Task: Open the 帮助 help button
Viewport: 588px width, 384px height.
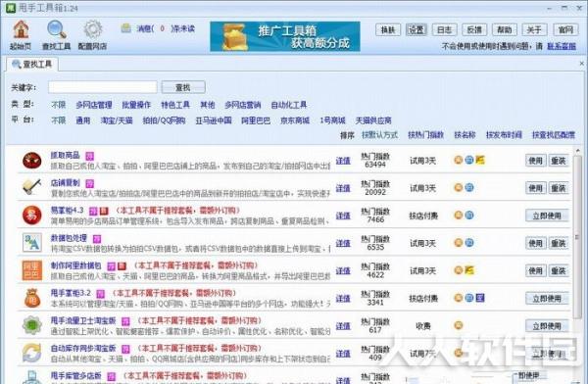Action: point(505,29)
